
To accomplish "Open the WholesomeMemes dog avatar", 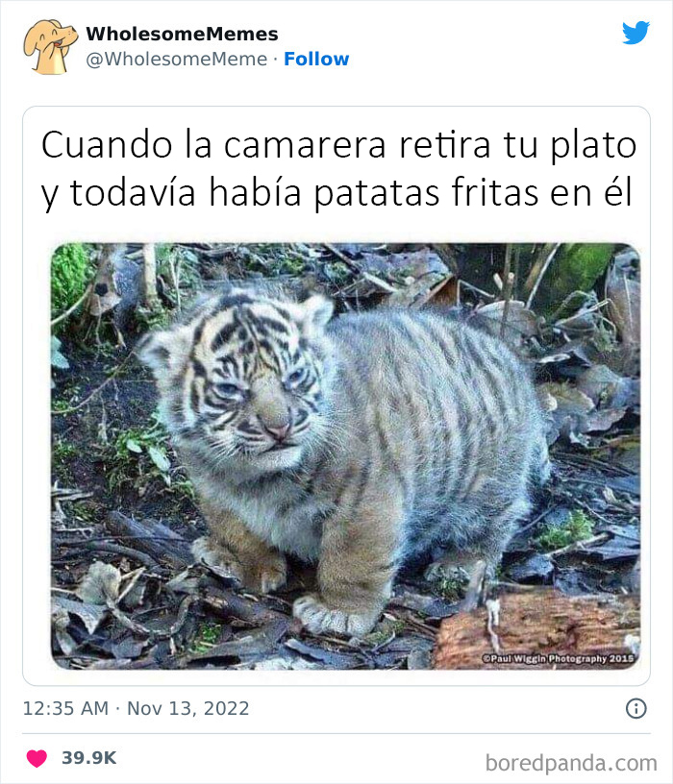I will tap(51, 46).
